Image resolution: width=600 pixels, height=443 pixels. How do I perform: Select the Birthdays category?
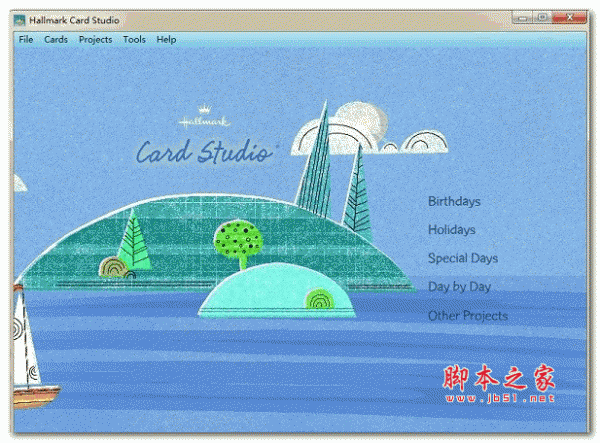pos(454,202)
